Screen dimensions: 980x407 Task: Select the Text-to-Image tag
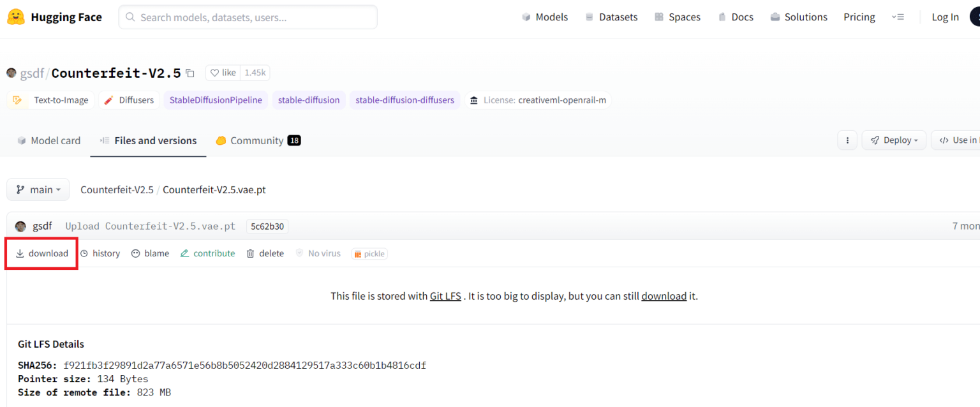(x=52, y=100)
